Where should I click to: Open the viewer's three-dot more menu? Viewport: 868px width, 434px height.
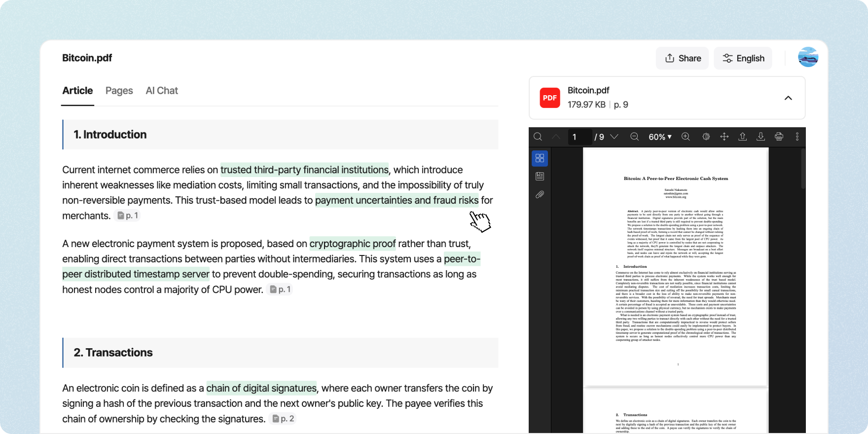coord(797,137)
